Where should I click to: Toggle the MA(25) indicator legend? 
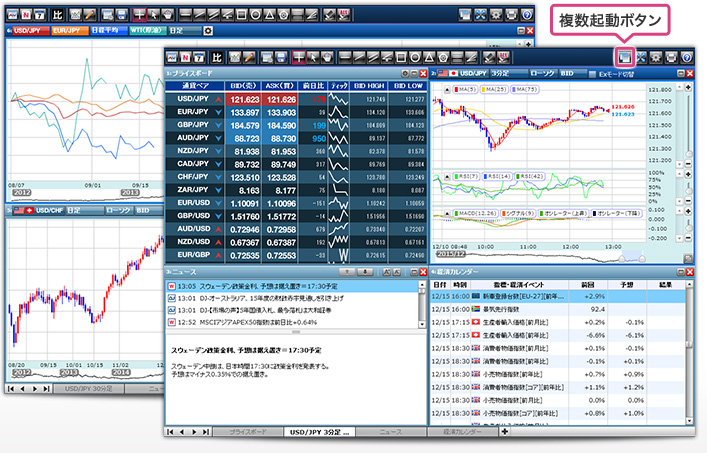(494, 90)
